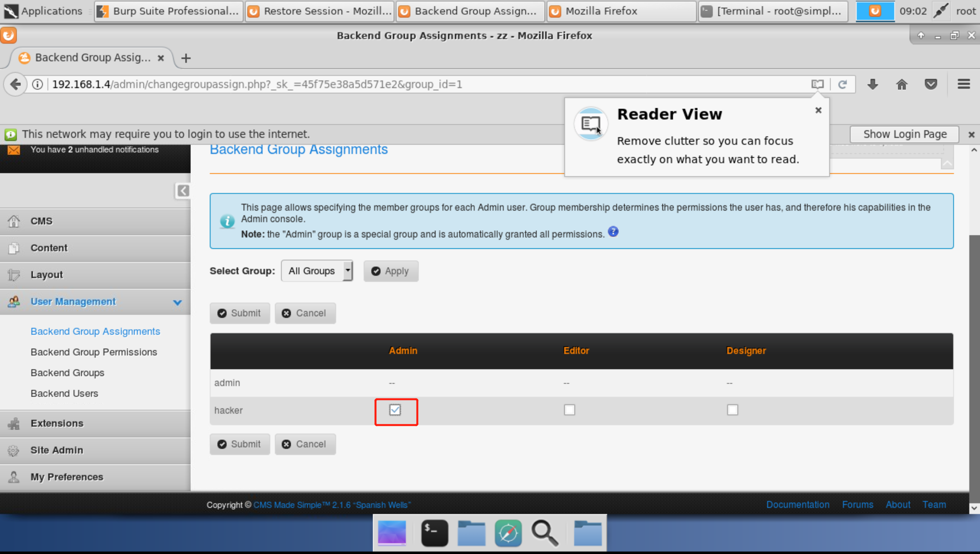Uncheck Admin group for hacker user
Screen dimensions: 980x554
(x=395, y=410)
